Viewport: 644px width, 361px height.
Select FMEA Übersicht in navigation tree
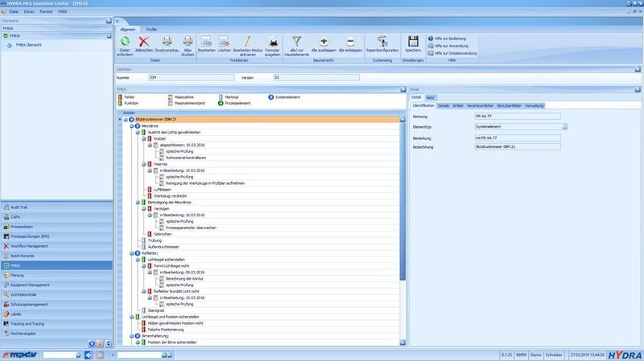click(28, 45)
